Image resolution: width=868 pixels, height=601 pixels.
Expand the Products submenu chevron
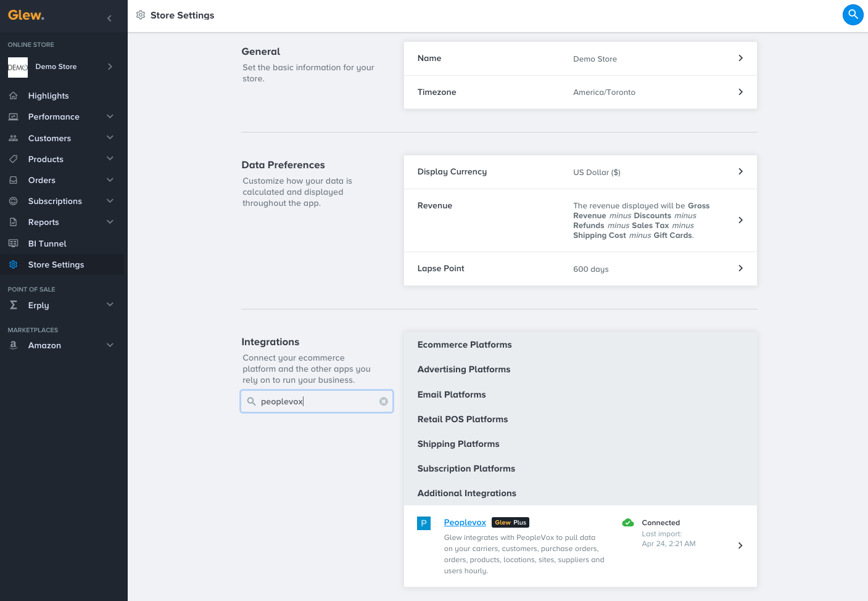pyautogui.click(x=110, y=158)
